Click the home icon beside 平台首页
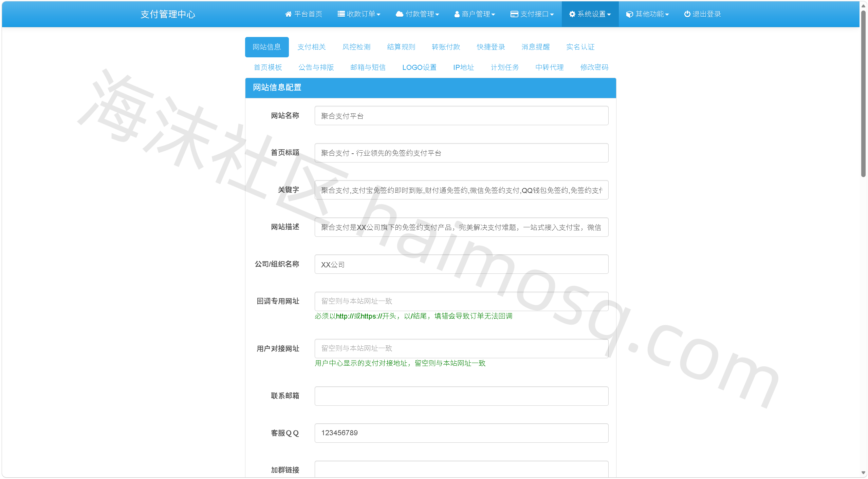This screenshot has width=868, height=479. click(x=288, y=14)
